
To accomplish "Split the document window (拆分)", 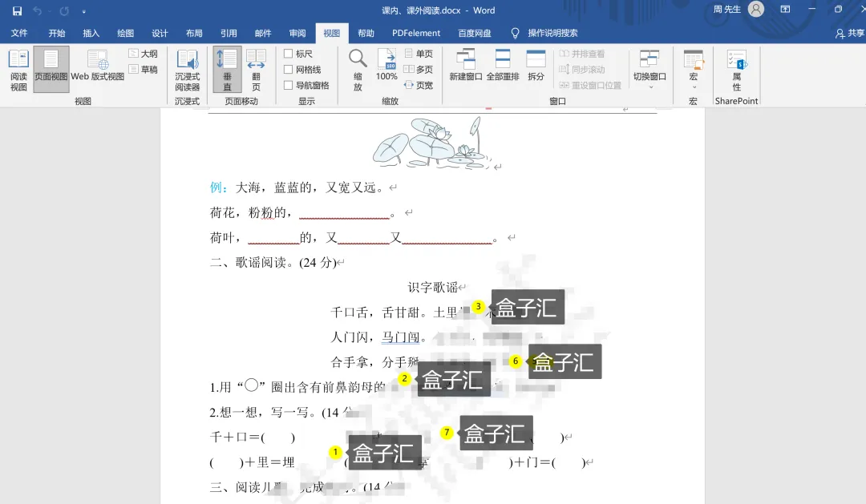I will point(536,67).
